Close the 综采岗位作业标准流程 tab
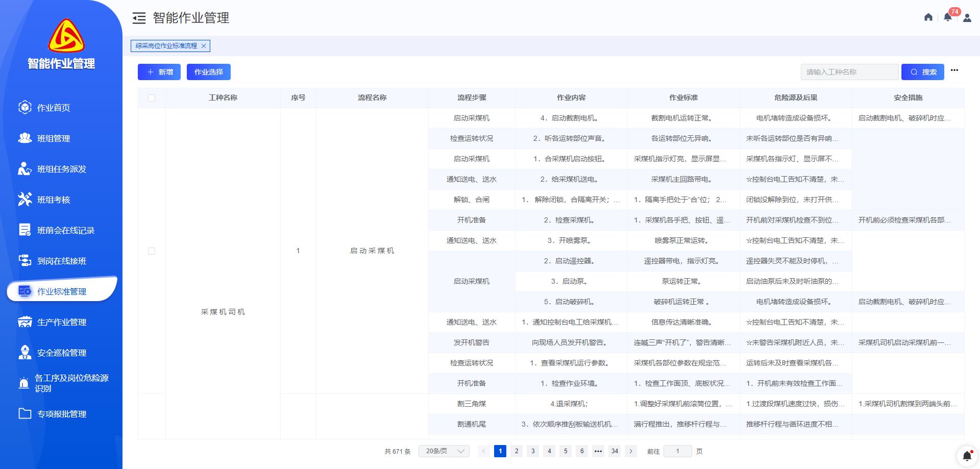980x469 pixels. [204, 46]
